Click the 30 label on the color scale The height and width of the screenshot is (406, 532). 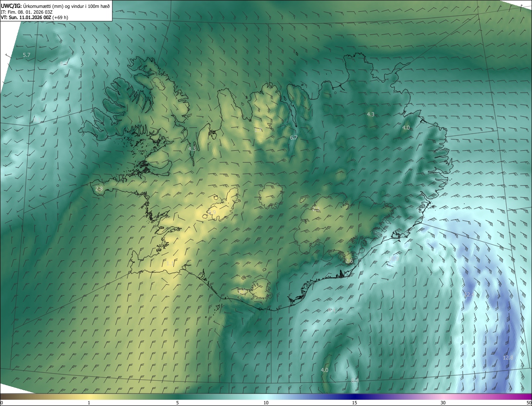point(443,403)
